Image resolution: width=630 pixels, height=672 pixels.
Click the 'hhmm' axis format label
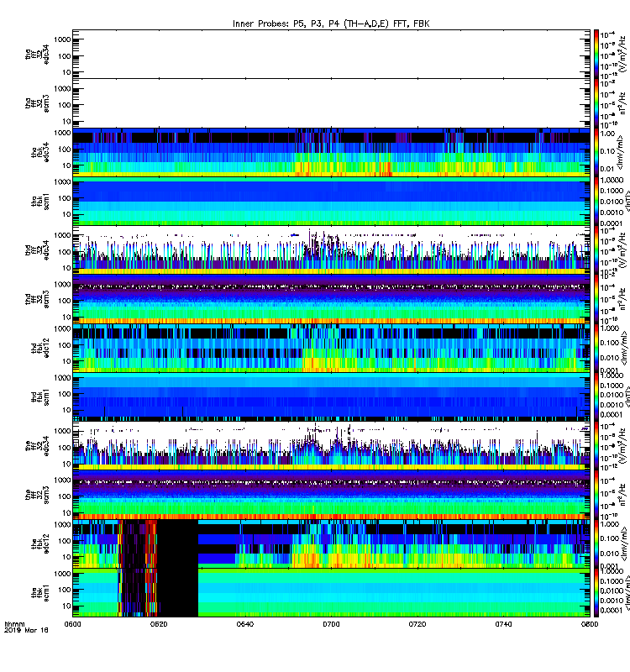[x=14, y=624]
